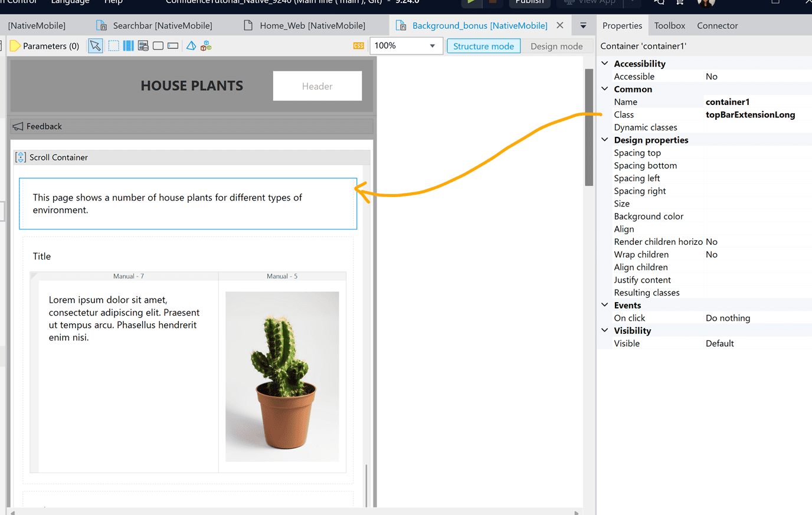
Task: Click the document icon on Home_Web tab
Action: [248, 25]
